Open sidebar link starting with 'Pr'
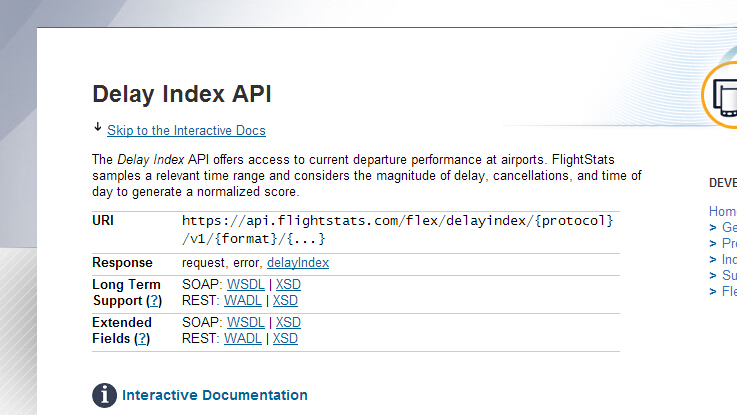Viewport: 737px width, 415px height. pyautogui.click(x=729, y=243)
